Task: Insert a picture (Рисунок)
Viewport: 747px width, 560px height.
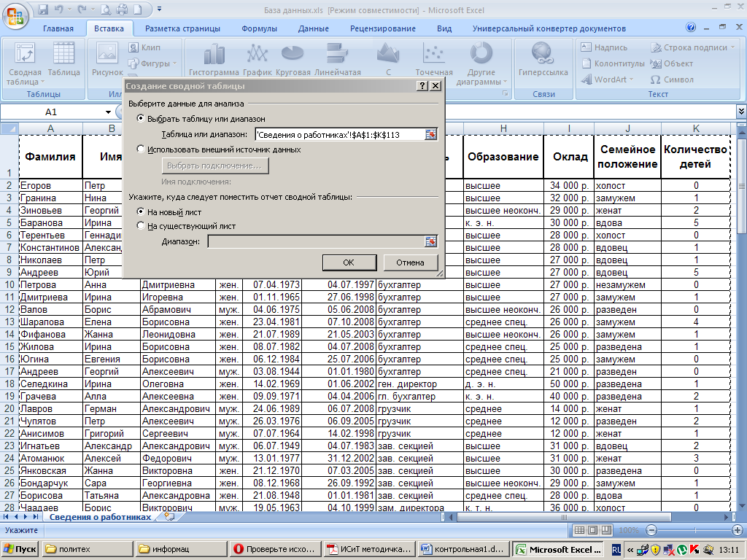Action: pyautogui.click(x=107, y=60)
